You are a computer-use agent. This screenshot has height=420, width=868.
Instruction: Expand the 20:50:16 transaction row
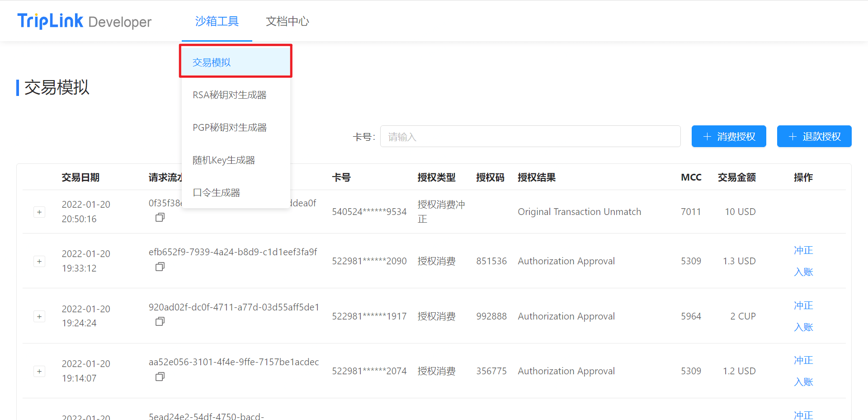[x=39, y=212]
